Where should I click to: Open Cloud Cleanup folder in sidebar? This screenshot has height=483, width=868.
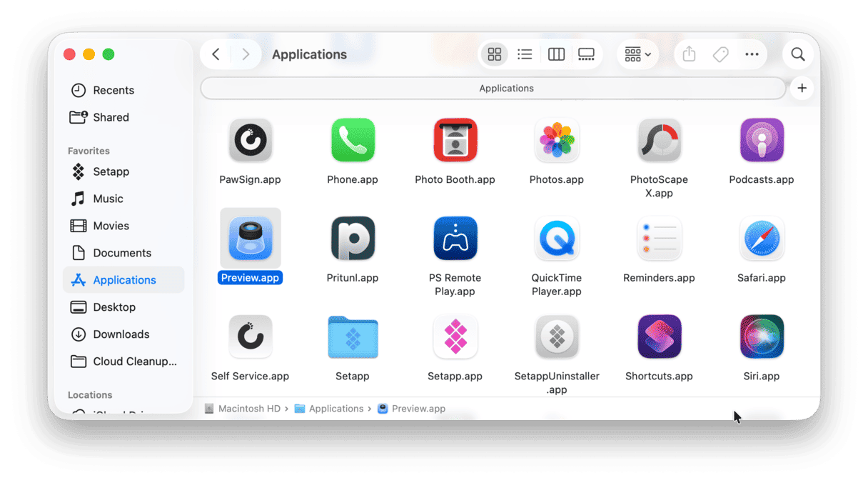tap(123, 362)
